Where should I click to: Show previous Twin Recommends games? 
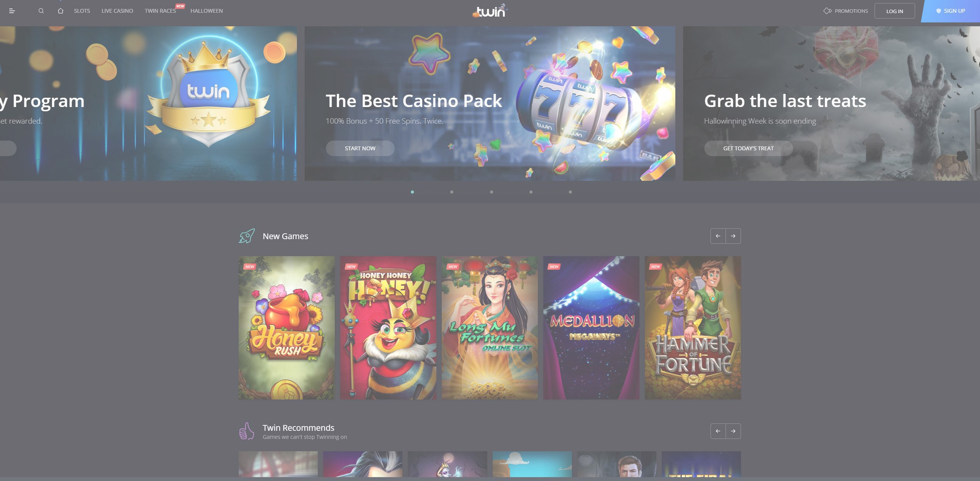718,431
